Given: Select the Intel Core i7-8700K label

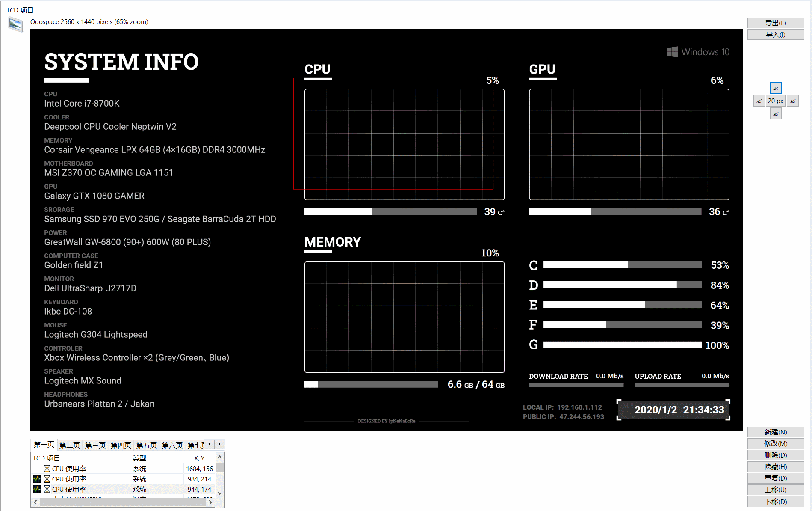Looking at the screenshot, I should tap(82, 104).
